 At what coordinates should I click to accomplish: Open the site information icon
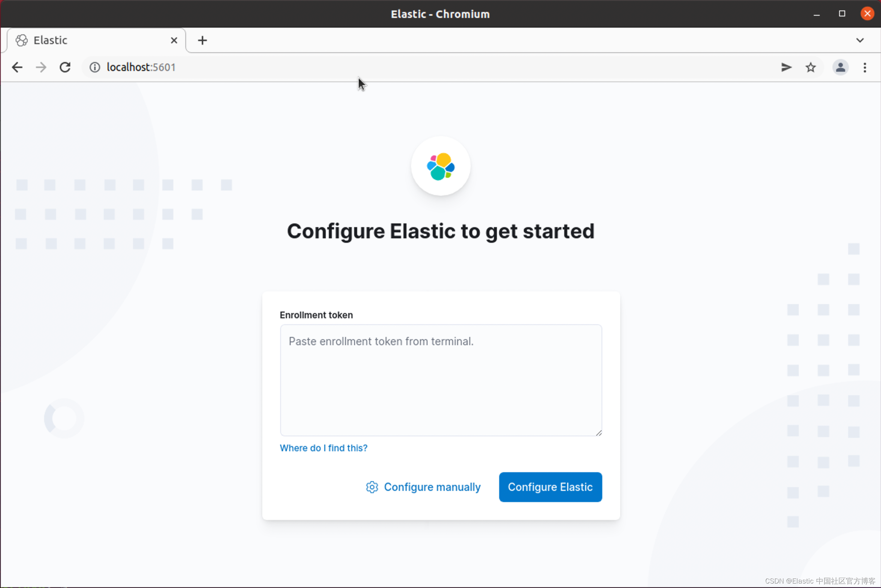click(x=95, y=68)
